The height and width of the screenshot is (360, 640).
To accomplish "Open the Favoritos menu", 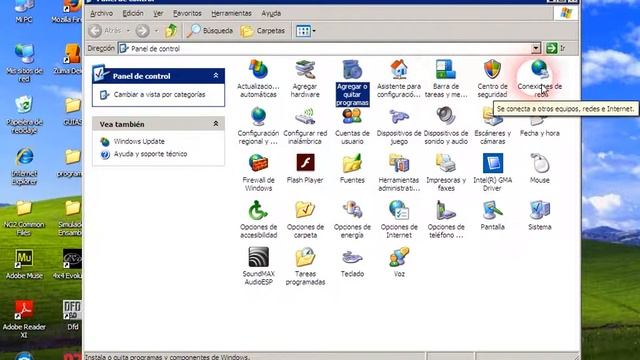I will (x=187, y=13).
